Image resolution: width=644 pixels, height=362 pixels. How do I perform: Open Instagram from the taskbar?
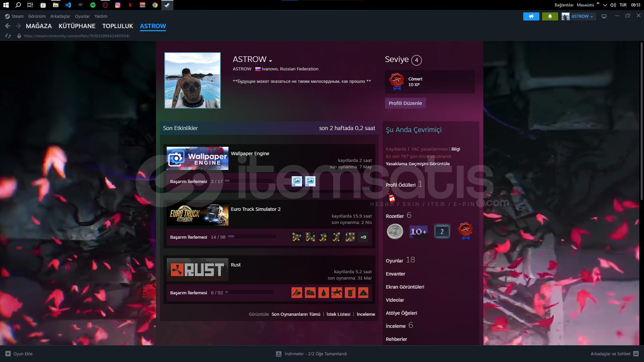tap(118, 5)
